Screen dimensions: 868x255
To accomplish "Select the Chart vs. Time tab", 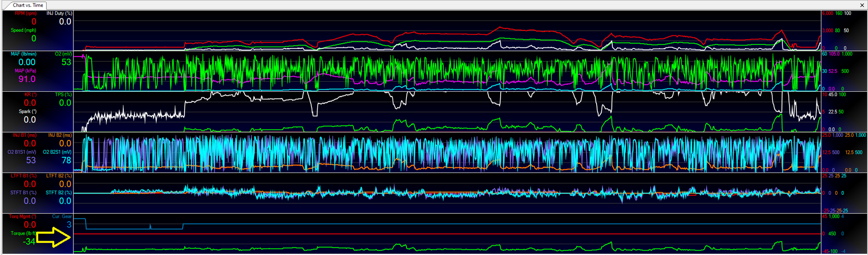I will pos(28,5).
